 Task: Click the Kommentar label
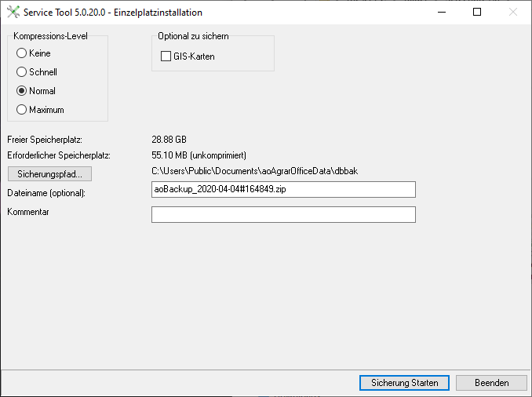28,212
